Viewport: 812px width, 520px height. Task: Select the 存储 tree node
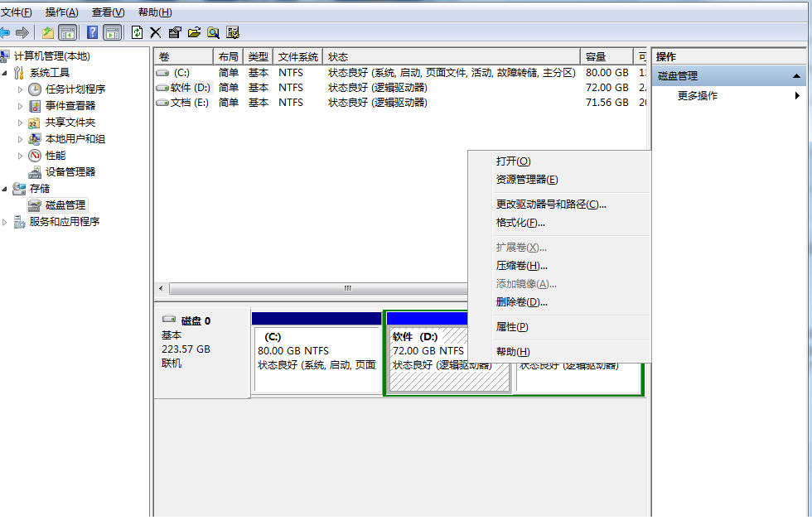pyautogui.click(x=40, y=188)
